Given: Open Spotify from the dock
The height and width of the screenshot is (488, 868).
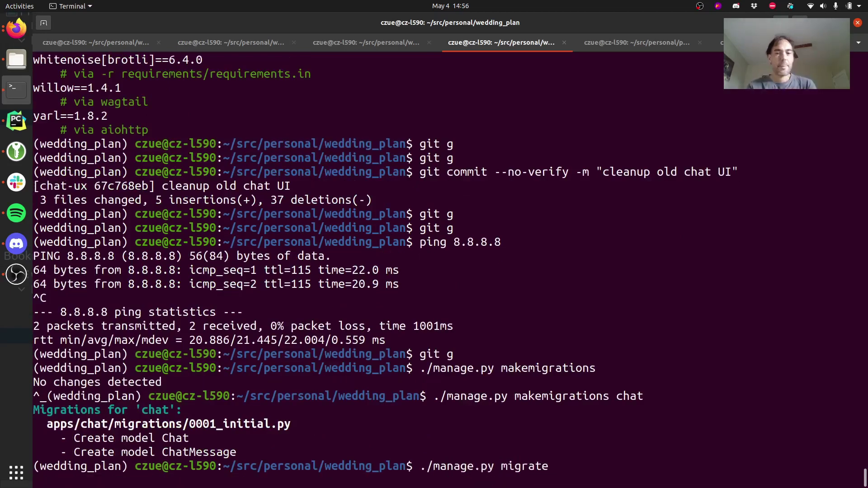Looking at the screenshot, I should (16, 213).
